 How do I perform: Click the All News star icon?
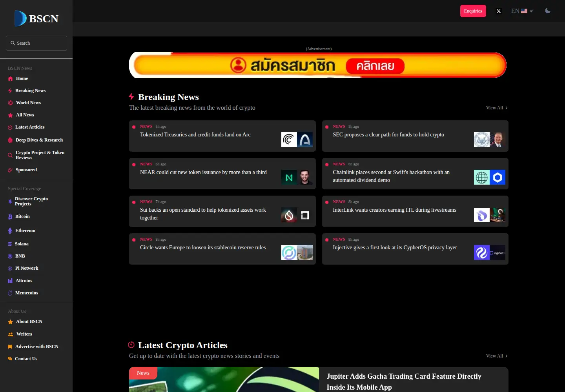tap(11, 115)
